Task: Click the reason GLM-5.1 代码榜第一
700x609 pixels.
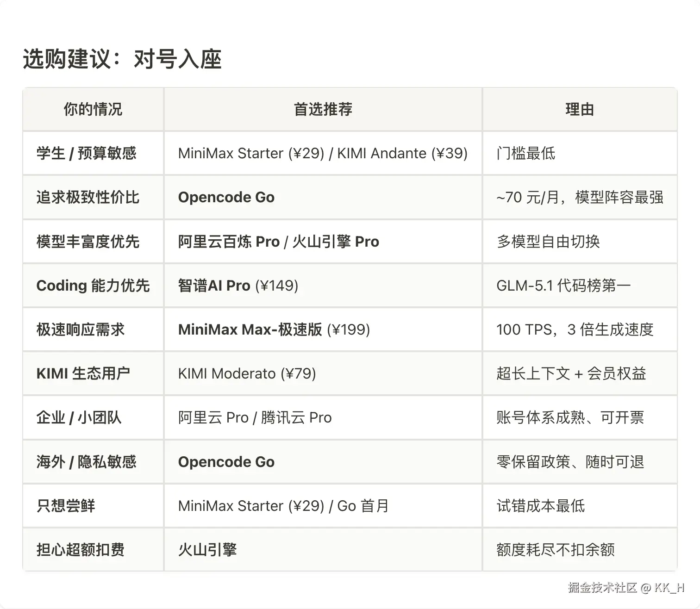Action: pos(580,286)
